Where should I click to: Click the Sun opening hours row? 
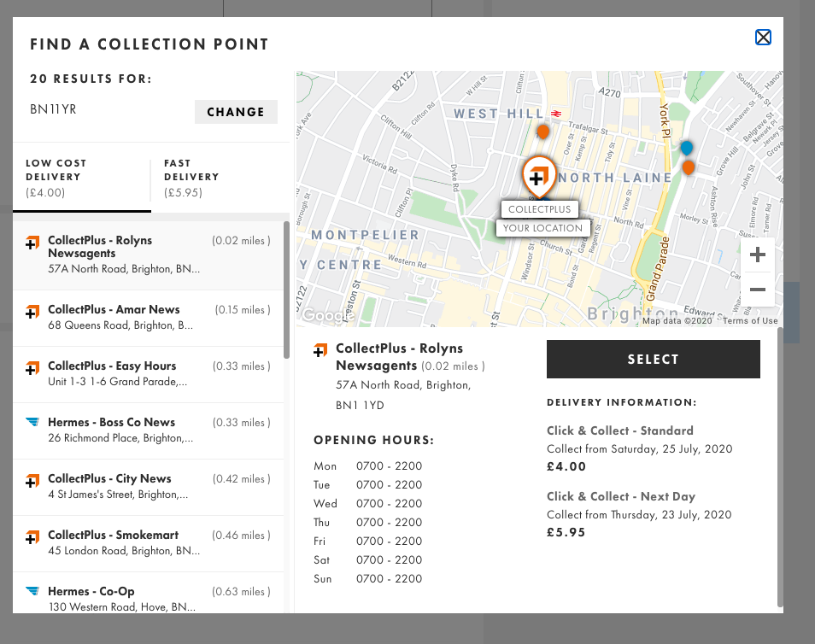click(368, 578)
